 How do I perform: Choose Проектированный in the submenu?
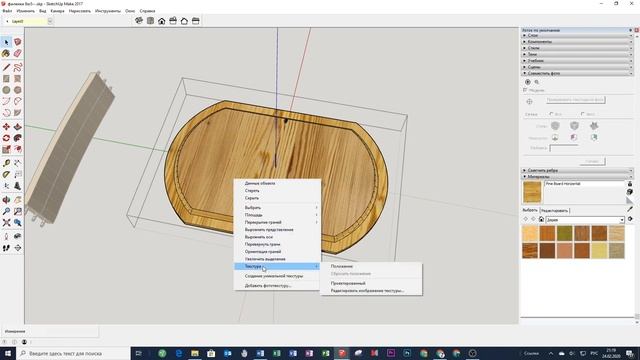click(348, 283)
